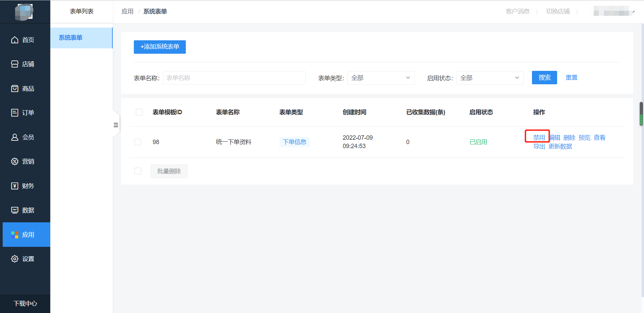Tick the checkbox beside 批量删除

[x=138, y=171]
